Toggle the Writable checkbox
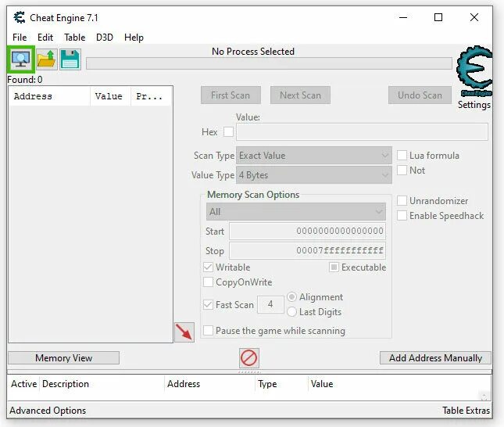The image size is (504, 427). (x=208, y=267)
